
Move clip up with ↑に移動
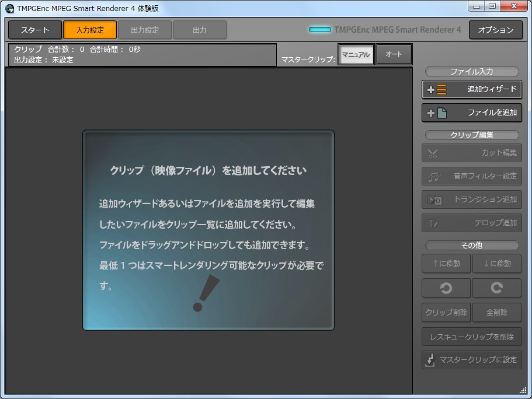click(x=446, y=264)
